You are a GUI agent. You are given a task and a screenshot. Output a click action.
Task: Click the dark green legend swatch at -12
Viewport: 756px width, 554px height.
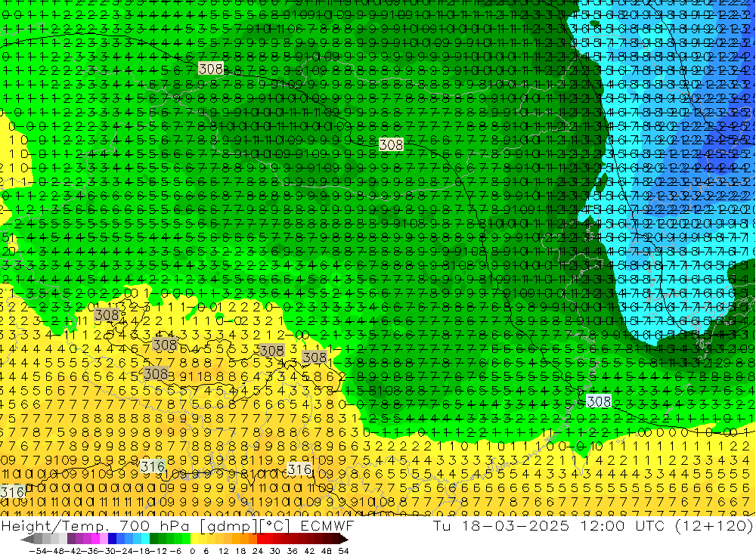click(x=153, y=538)
